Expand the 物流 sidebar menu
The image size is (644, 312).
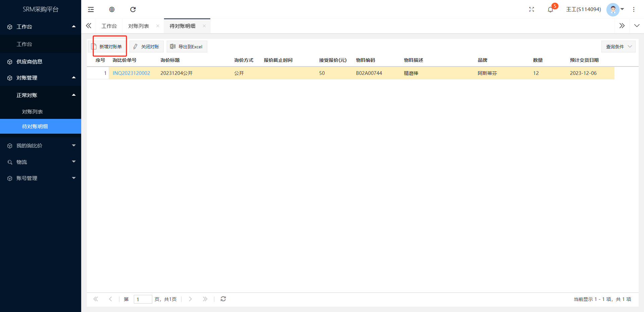40,162
